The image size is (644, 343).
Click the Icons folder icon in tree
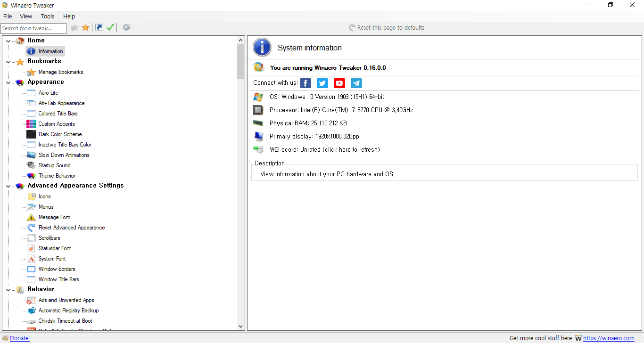pos(31,196)
